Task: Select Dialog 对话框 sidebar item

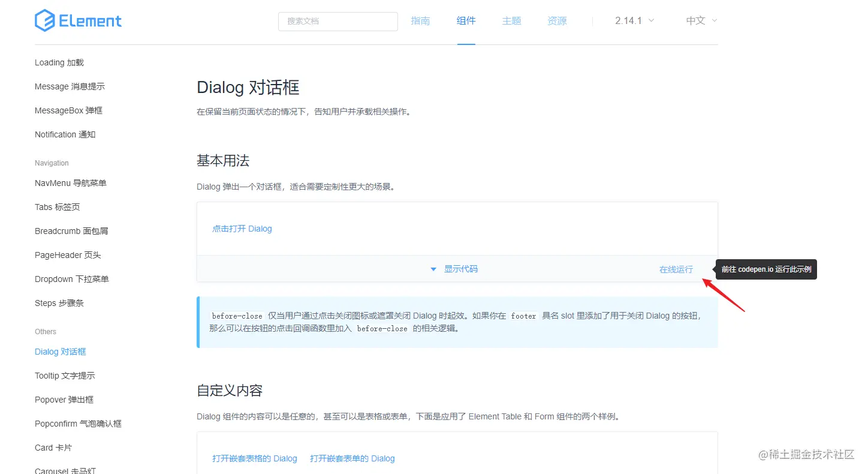Action: pos(61,352)
